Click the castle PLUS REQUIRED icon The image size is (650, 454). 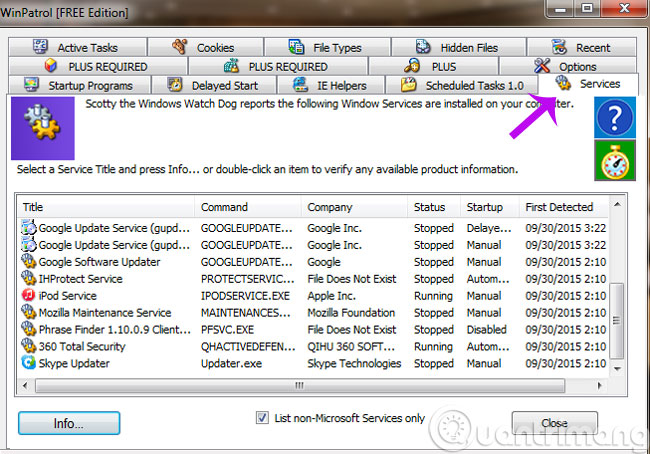[x=231, y=66]
